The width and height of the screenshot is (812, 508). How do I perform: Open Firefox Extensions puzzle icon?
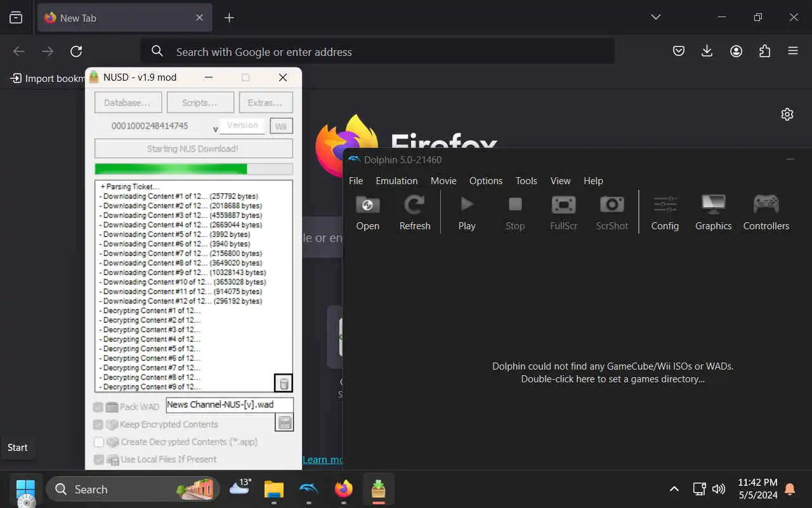(764, 51)
